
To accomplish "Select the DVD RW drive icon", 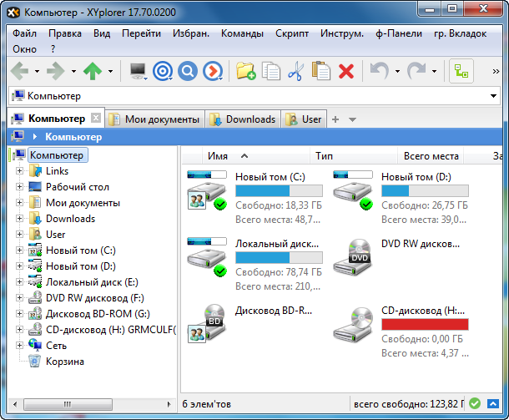I will pyautogui.click(x=353, y=258).
